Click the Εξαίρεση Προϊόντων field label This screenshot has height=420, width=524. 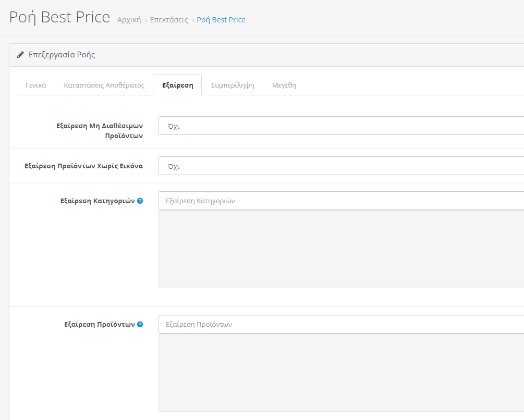point(100,324)
